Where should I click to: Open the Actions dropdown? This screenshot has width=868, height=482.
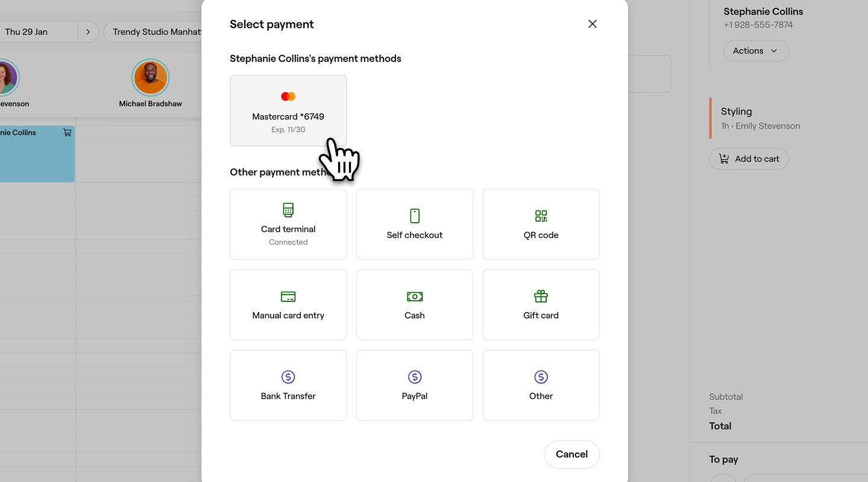(x=756, y=51)
